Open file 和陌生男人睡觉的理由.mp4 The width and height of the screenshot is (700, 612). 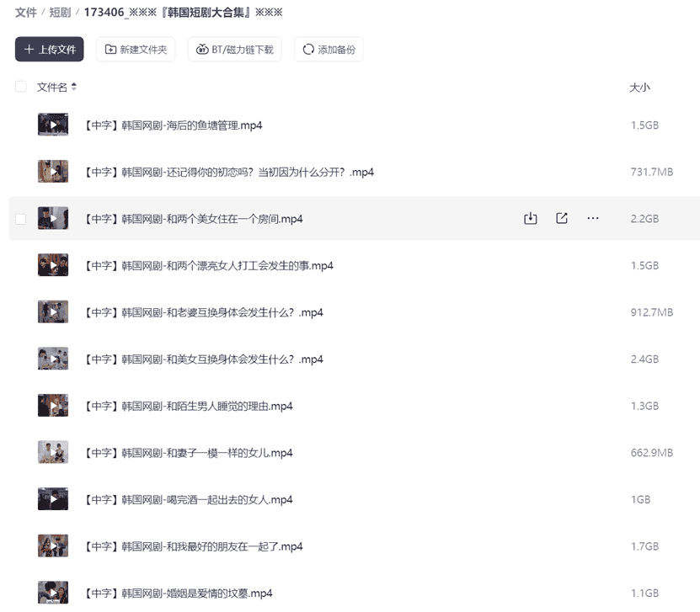189,407
